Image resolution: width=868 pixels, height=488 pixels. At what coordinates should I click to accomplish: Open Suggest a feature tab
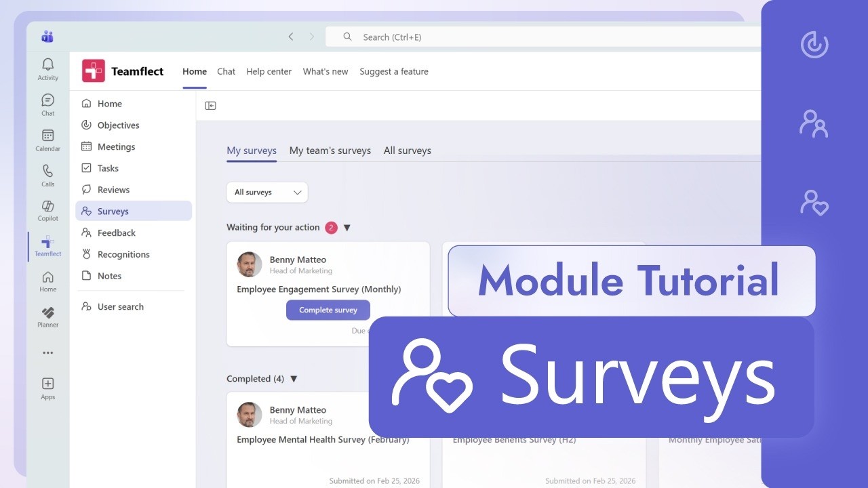(394, 71)
